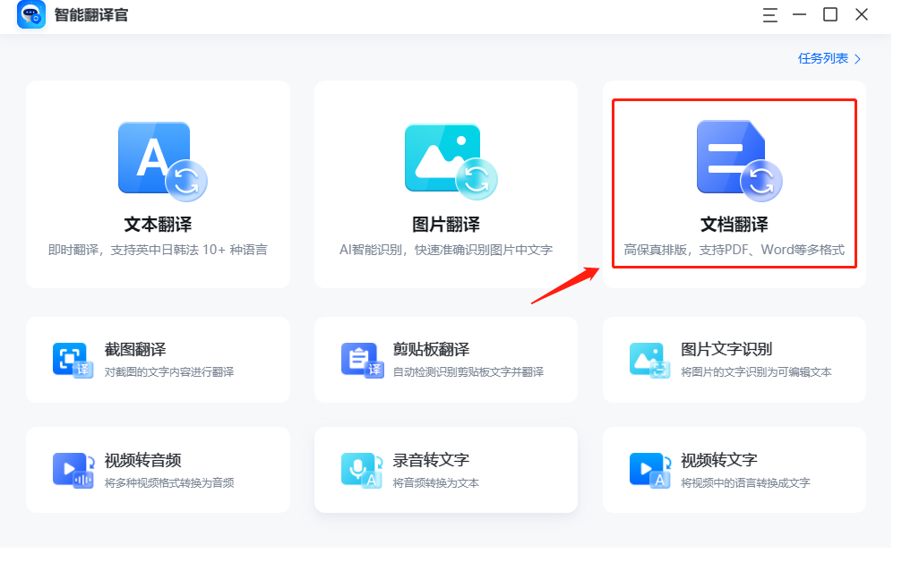Viewport: 902px width, 588px height.
Task: Click description 自动检测识别剪贴板文字并翻译
Action: (x=468, y=372)
